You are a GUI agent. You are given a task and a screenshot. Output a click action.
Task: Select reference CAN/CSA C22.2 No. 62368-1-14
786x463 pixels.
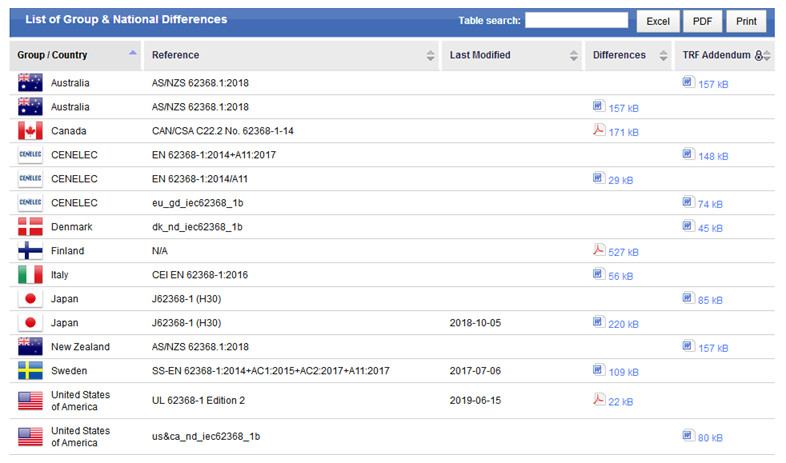pos(223,131)
